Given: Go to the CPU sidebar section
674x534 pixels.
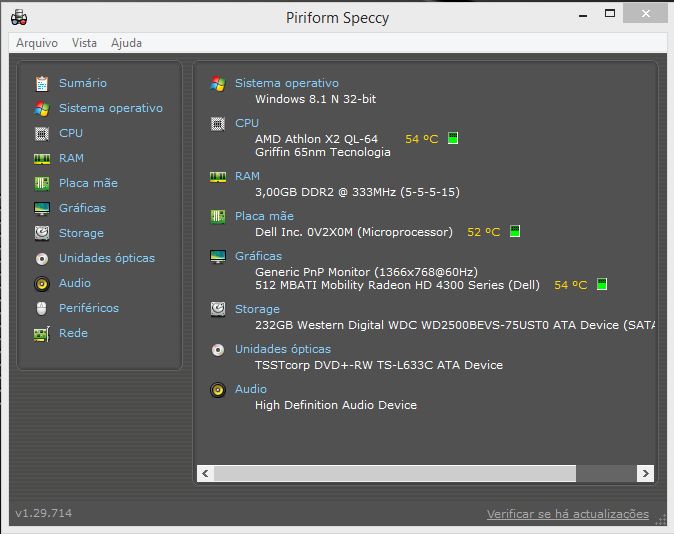Looking at the screenshot, I should click(71, 133).
